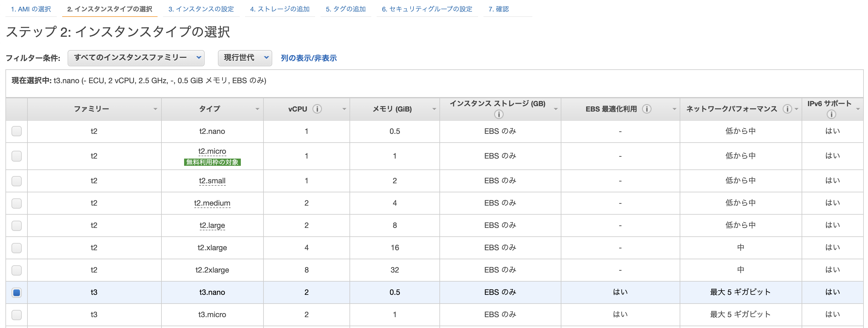Click 低から中 in the t2.nano row
Screen dimensions: 868x328
(x=740, y=131)
